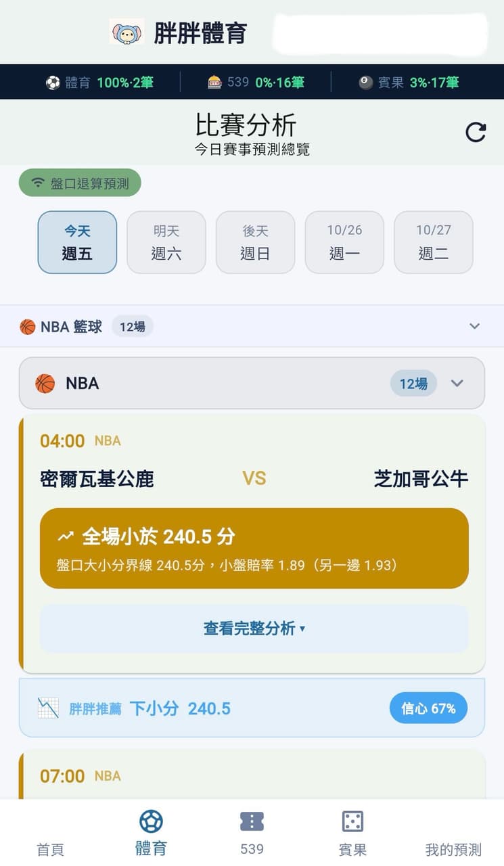Go to the 首頁 tab
This screenshot has width=504, height=866.
point(50,849)
